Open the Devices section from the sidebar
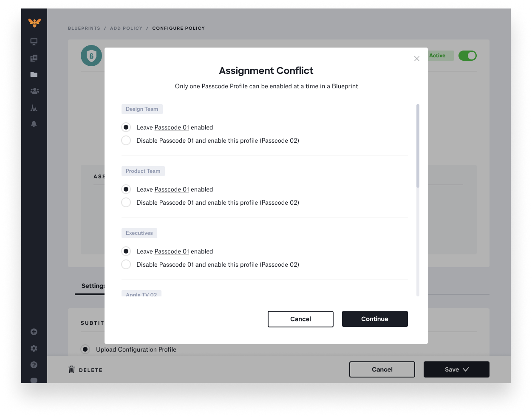The width and height of the screenshot is (532, 417). tap(34, 42)
